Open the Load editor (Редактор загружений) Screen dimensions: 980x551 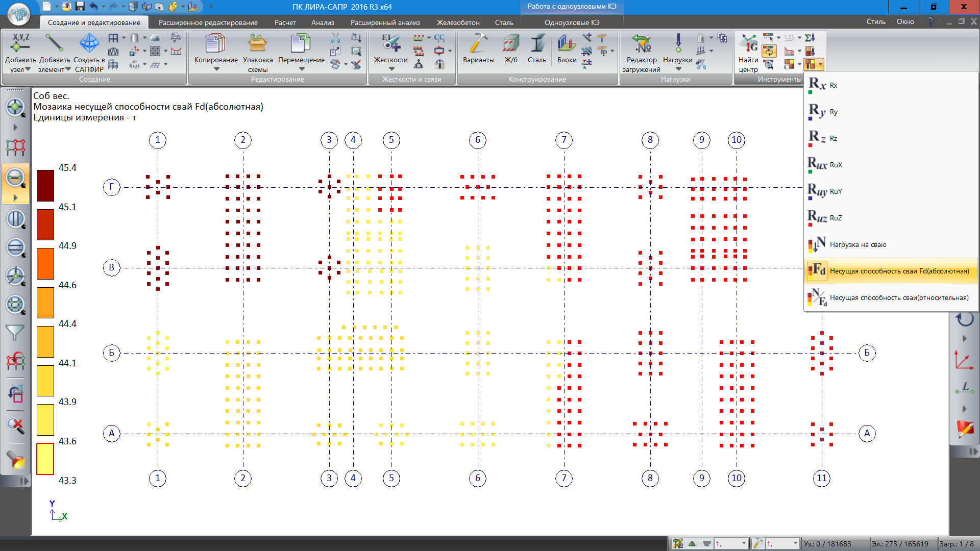pyautogui.click(x=641, y=44)
